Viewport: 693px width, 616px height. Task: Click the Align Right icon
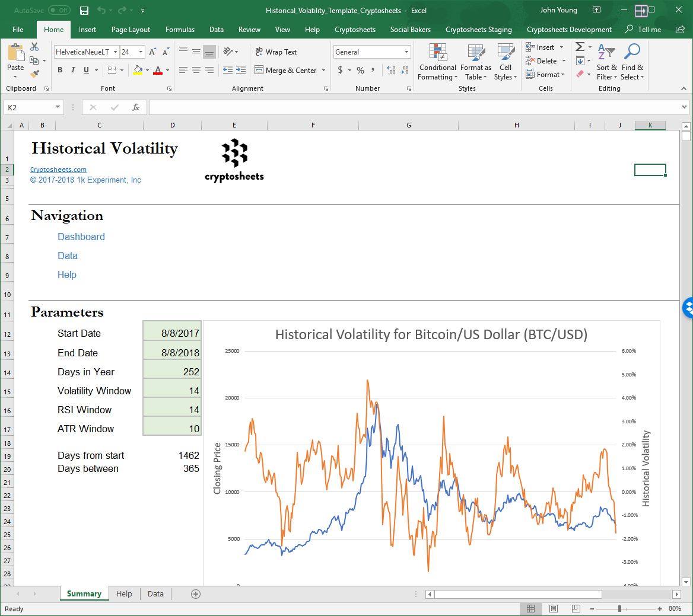(x=209, y=70)
